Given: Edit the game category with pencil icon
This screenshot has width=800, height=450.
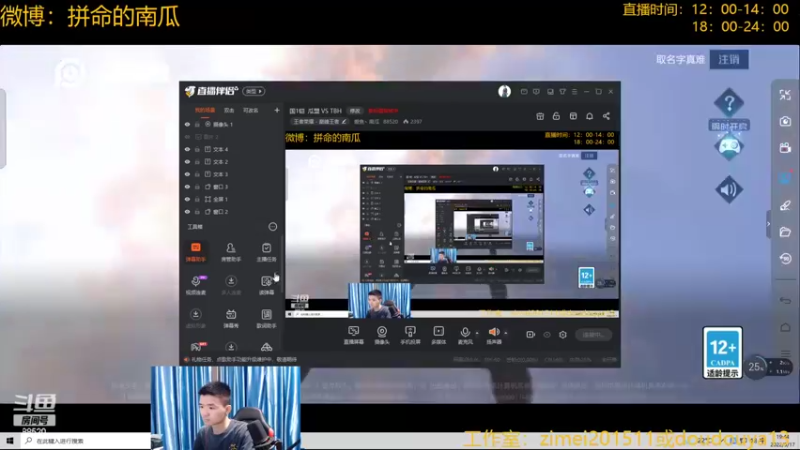Looking at the screenshot, I should (344, 122).
